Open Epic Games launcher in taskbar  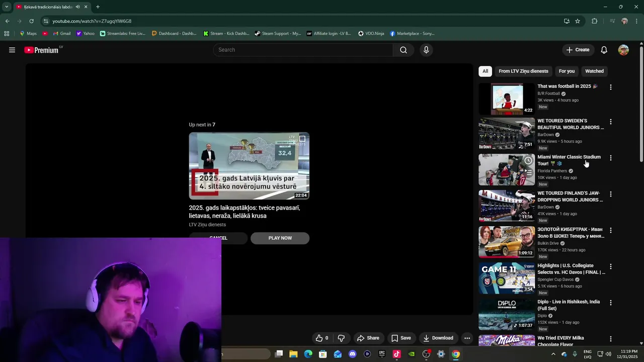point(382,354)
